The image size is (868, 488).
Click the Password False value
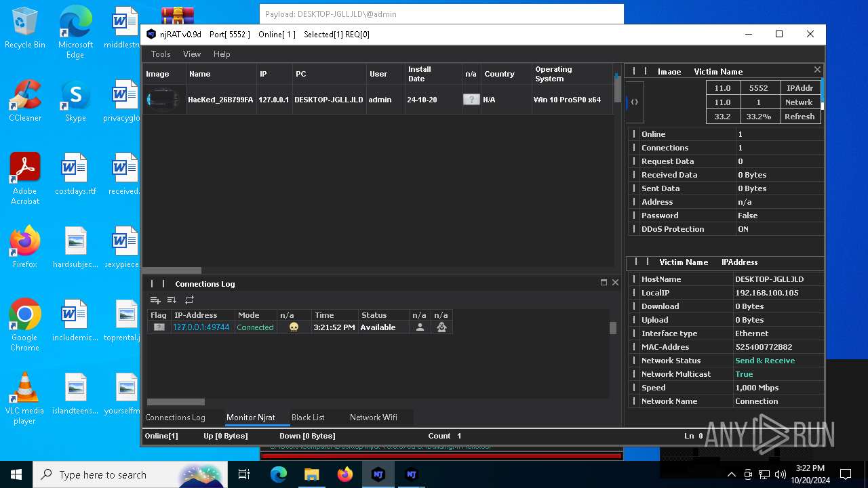(x=748, y=216)
